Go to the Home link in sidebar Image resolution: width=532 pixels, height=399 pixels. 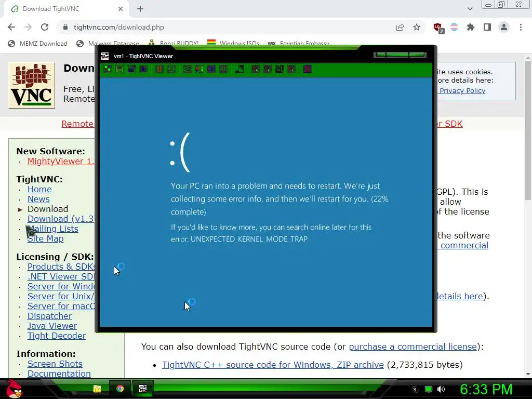click(x=39, y=189)
